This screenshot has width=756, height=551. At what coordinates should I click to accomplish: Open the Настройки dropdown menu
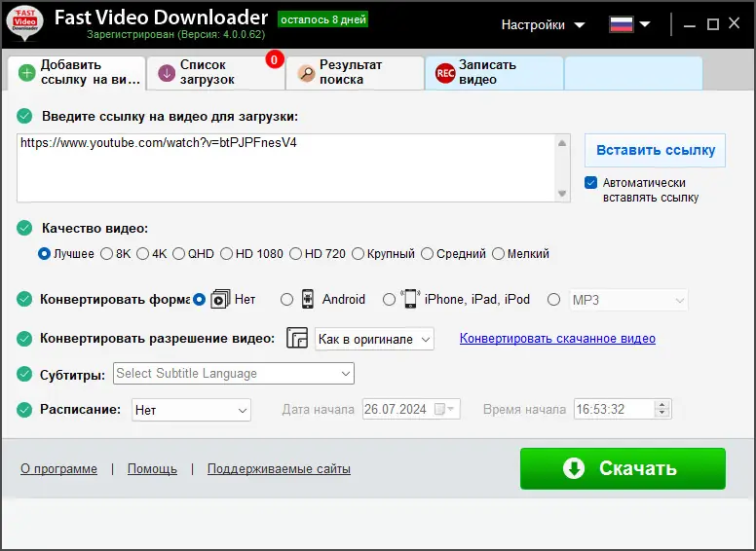[x=543, y=25]
